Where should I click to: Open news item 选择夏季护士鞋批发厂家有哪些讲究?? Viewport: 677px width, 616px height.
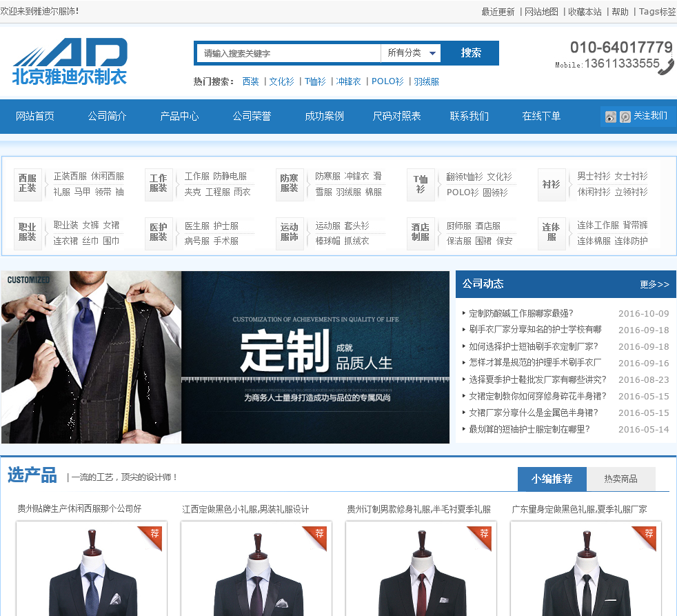coord(538,380)
